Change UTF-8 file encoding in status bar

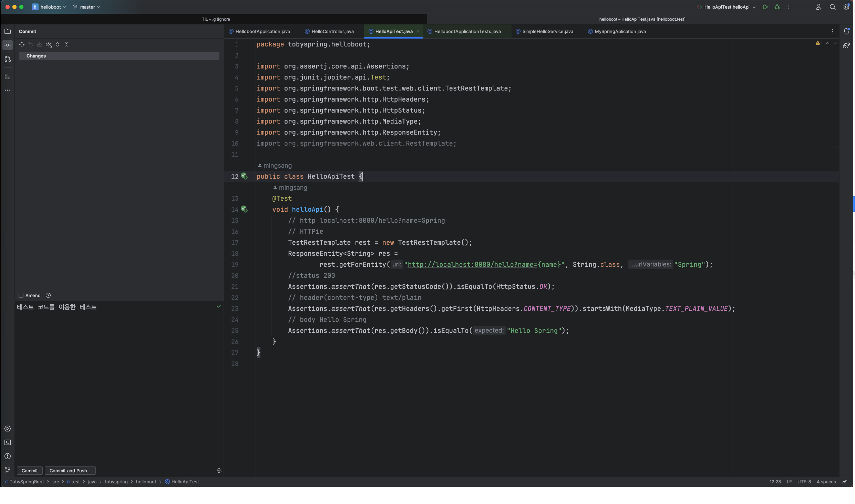click(804, 482)
